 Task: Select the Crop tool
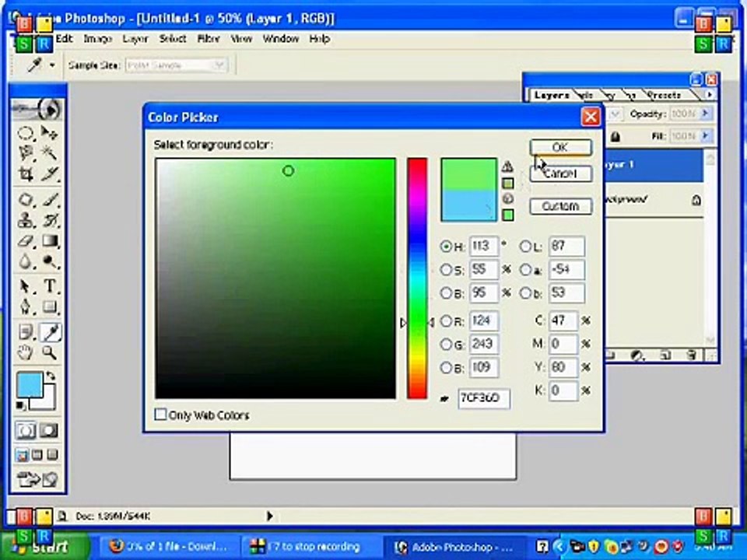(x=26, y=173)
